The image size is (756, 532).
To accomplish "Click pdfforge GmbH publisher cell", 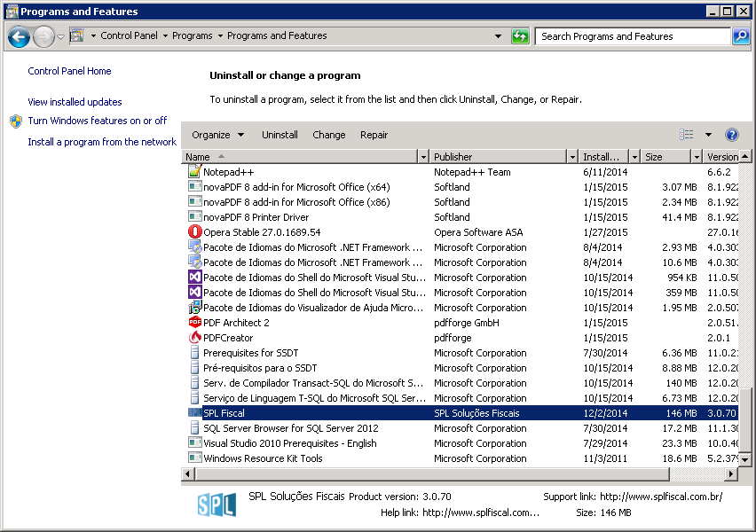I will [x=466, y=323].
